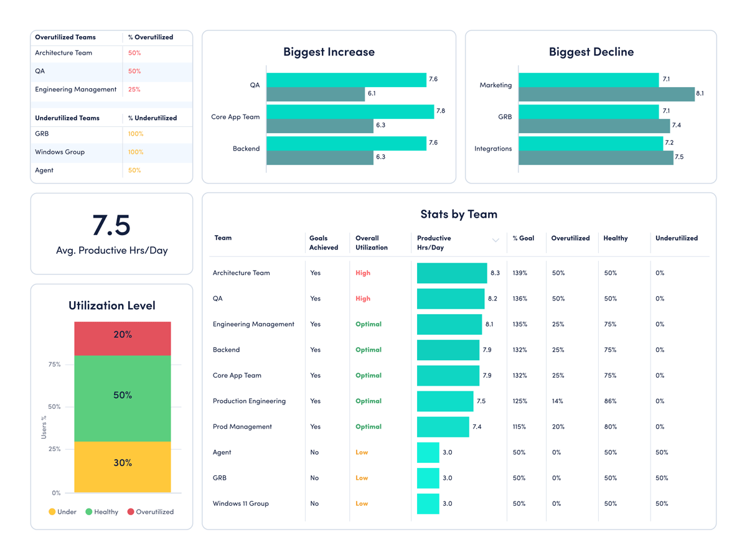Select the QA bar in Biggest Increase
The image size is (747, 560).
coord(345,79)
